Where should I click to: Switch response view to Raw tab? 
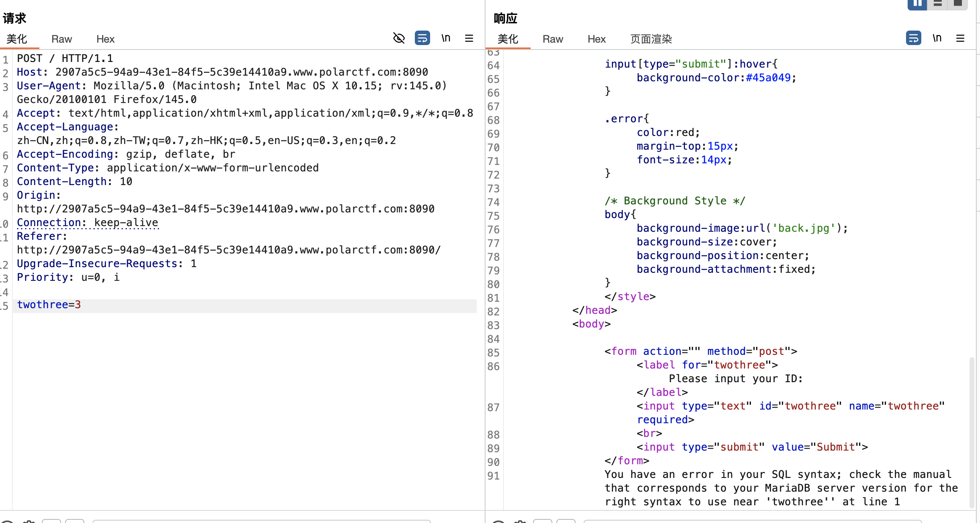tap(553, 39)
